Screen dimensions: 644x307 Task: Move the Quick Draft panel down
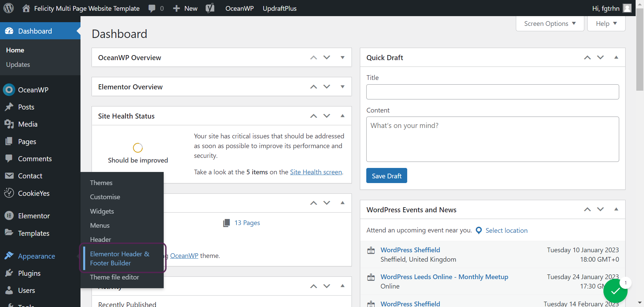coord(600,57)
